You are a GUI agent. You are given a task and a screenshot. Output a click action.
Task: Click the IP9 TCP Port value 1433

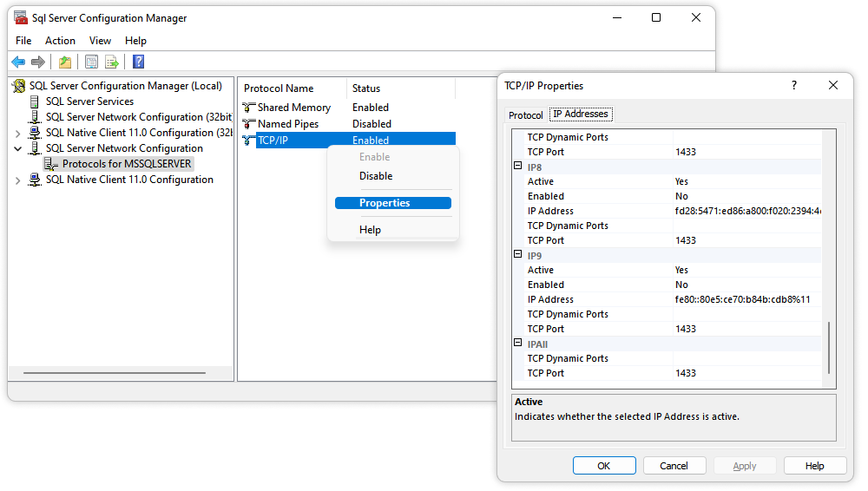pyautogui.click(x=746, y=330)
